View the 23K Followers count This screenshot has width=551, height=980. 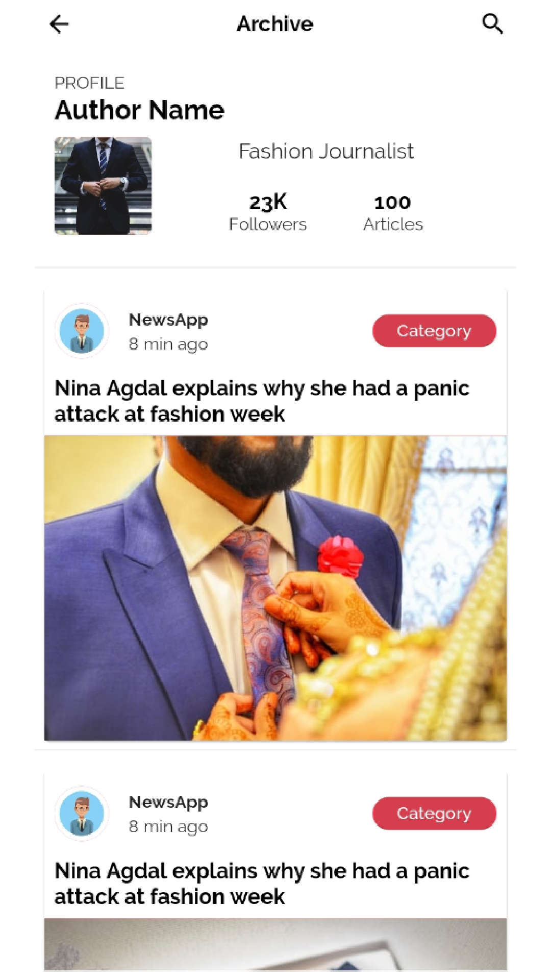[268, 212]
